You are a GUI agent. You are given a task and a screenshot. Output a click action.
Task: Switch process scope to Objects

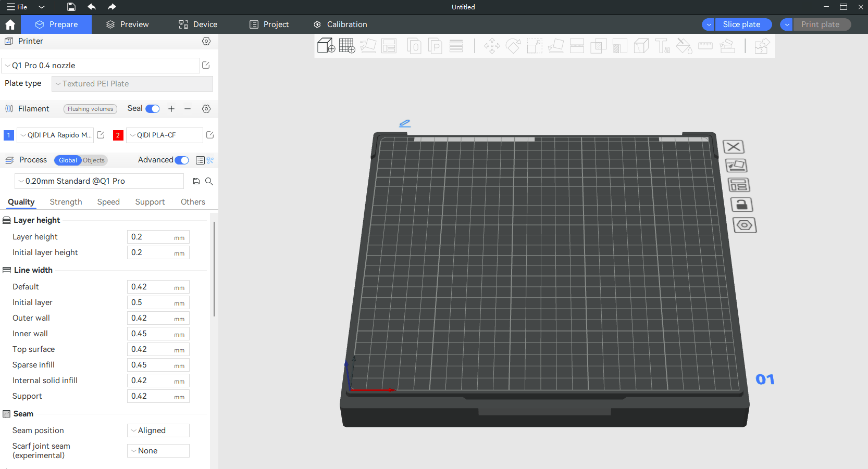coord(94,160)
